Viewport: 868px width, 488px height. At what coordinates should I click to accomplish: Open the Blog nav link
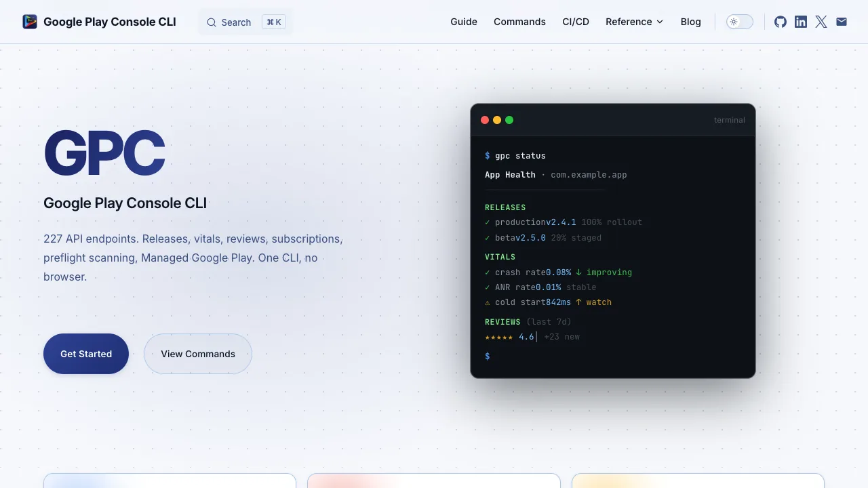tap(691, 22)
